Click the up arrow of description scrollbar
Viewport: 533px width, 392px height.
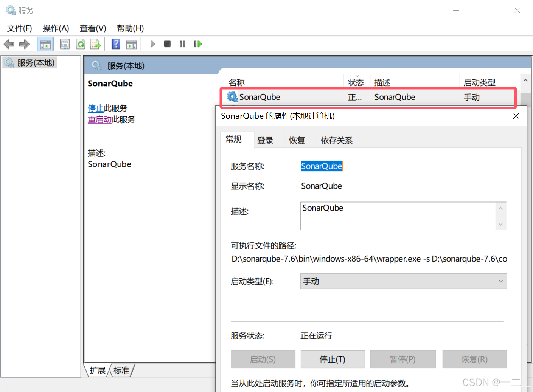(x=500, y=208)
